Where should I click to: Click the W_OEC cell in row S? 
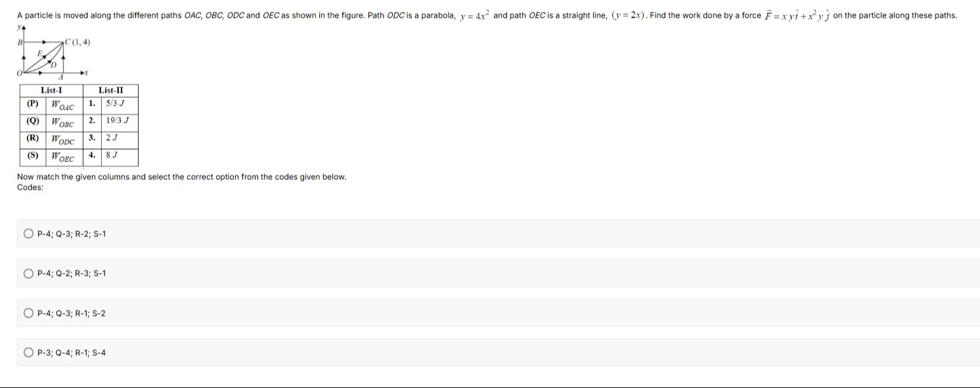tap(63, 158)
